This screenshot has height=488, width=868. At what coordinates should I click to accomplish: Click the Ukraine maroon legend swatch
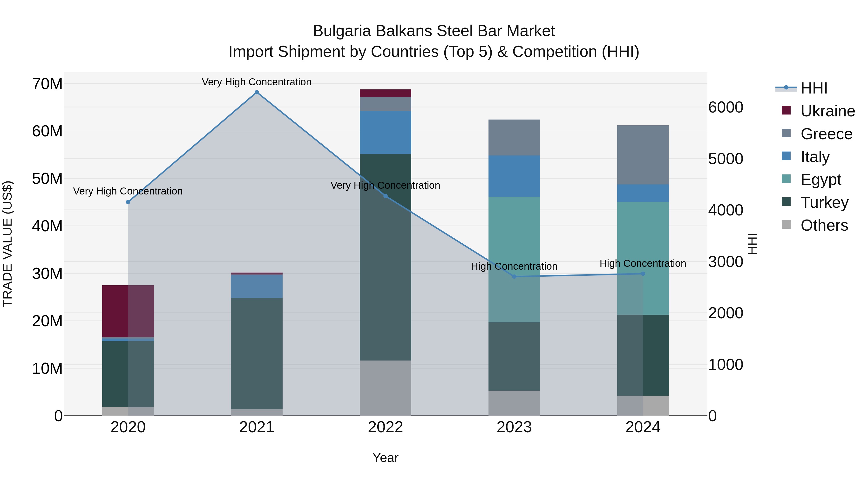pos(786,110)
